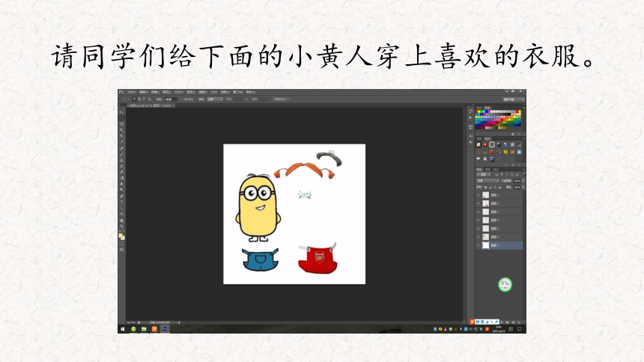The height and width of the screenshot is (362, 644).
Task: Select the Zoom tool
Action: [121, 227]
